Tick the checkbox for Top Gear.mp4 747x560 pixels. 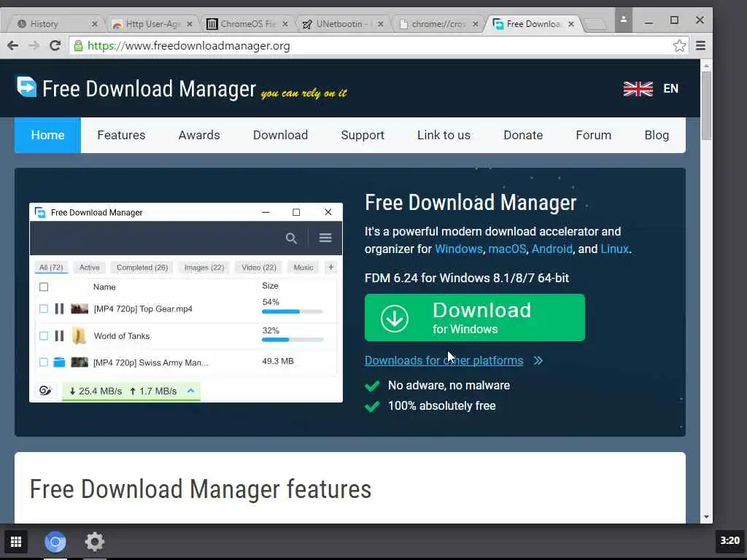pyautogui.click(x=44, y=308)
